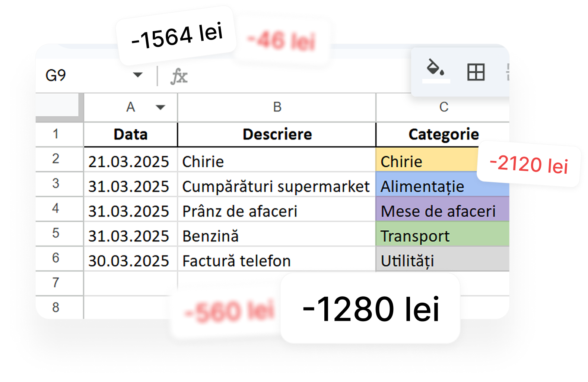Click the red -2120 lei tag
The height and width of the screenshot is (382, 588).
[x=528, y=164]
